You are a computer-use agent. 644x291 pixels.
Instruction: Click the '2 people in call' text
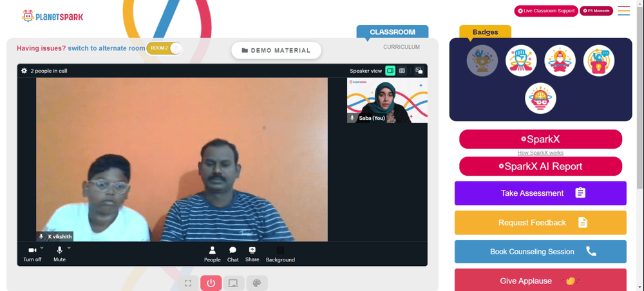tap(49, 71)
